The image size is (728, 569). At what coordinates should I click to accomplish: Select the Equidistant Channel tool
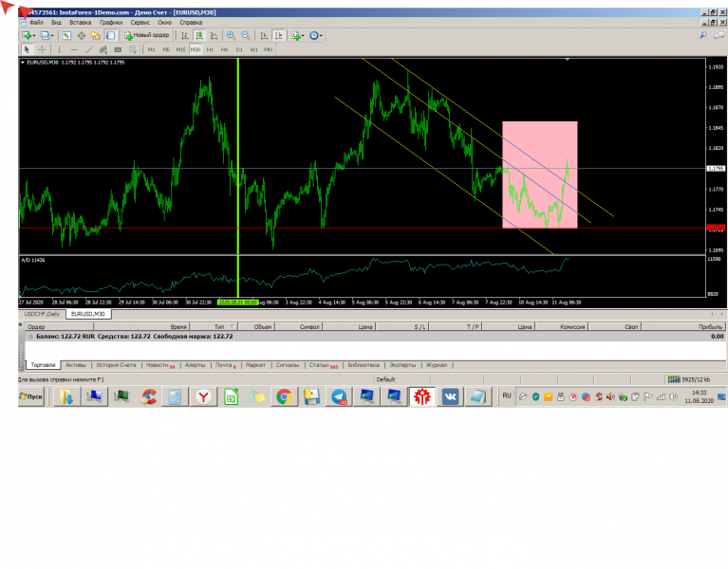103,49
